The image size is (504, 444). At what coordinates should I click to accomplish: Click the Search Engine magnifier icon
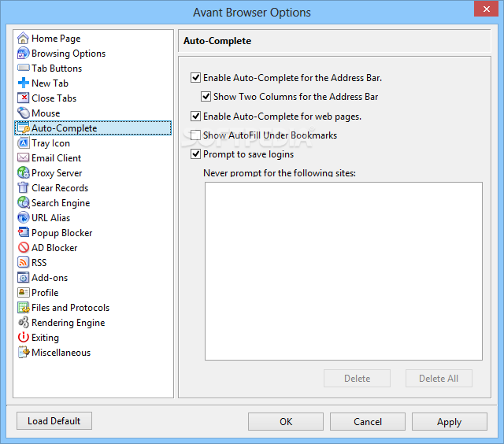coord(23,203)
